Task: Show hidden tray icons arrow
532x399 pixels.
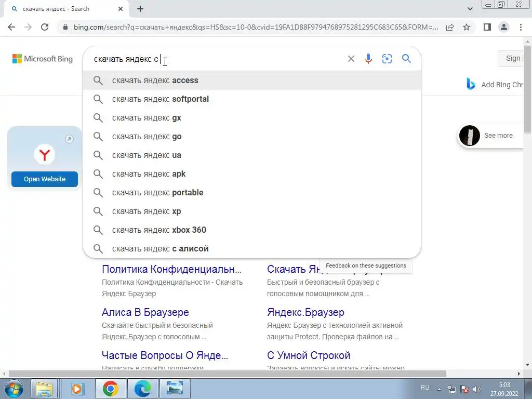Action: coord(440,390)
